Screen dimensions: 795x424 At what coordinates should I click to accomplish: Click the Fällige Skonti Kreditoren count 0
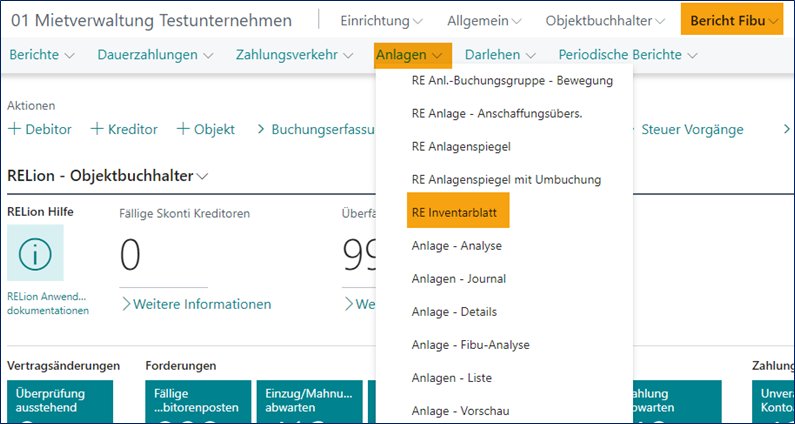[x=131, y=255]
